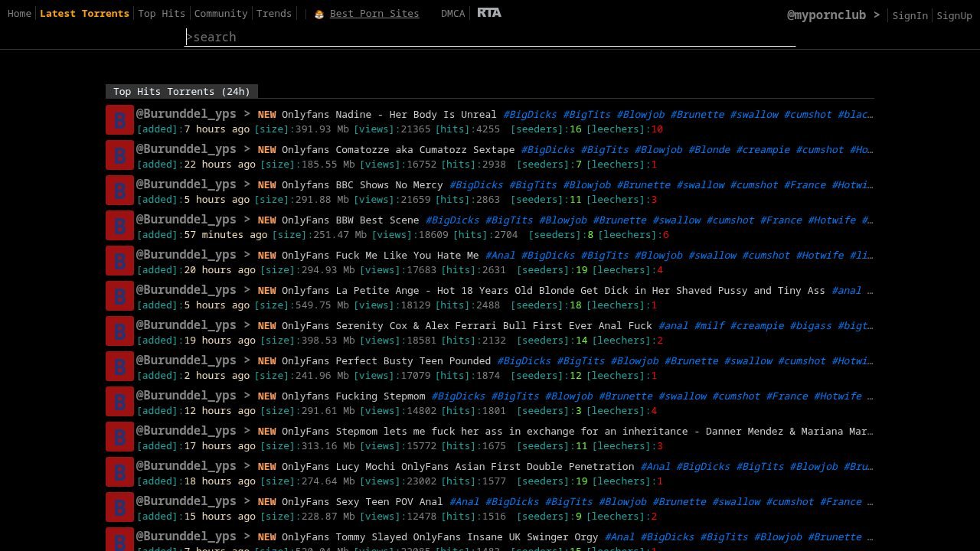This screenshot has height=551, width=980.
Task: Click uploader avatar on the 251.47 Mb row
Action: click(119, 226)
